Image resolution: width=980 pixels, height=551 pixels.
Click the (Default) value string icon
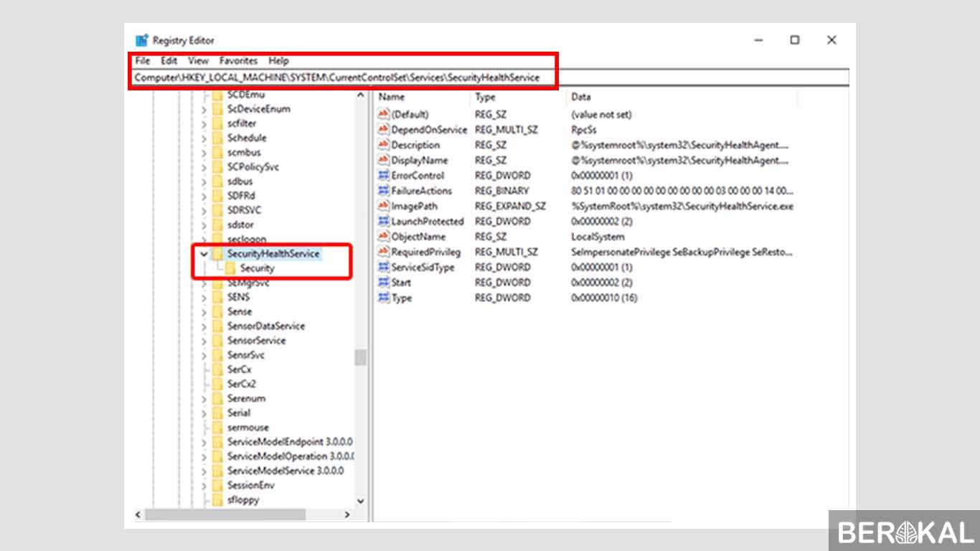383,114
